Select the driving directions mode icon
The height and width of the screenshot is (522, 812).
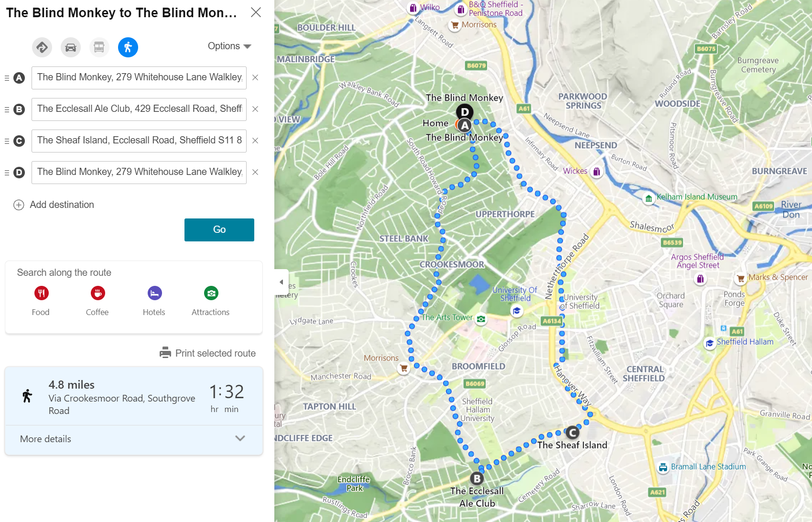point(71,47)
